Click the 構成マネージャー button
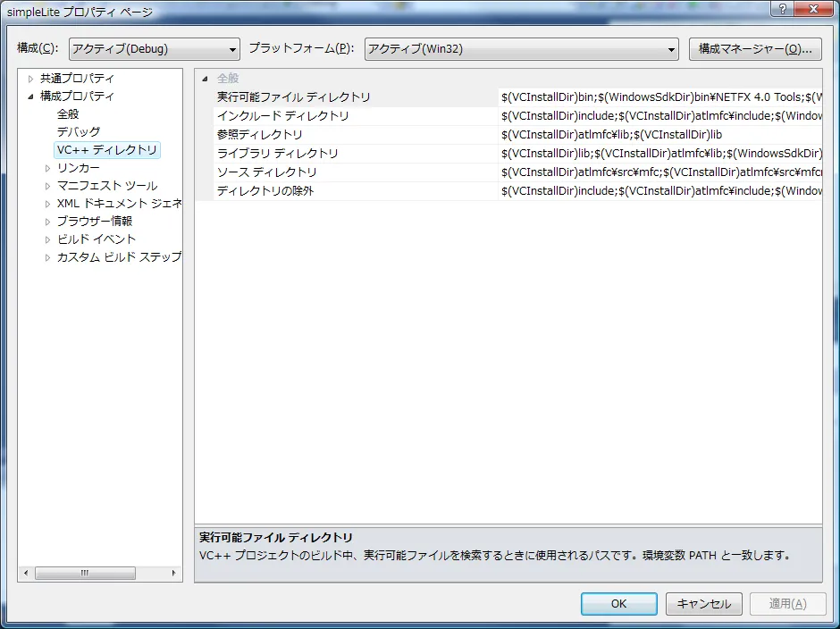The height and width of the screenshot is (629, 840). point(755,49)
